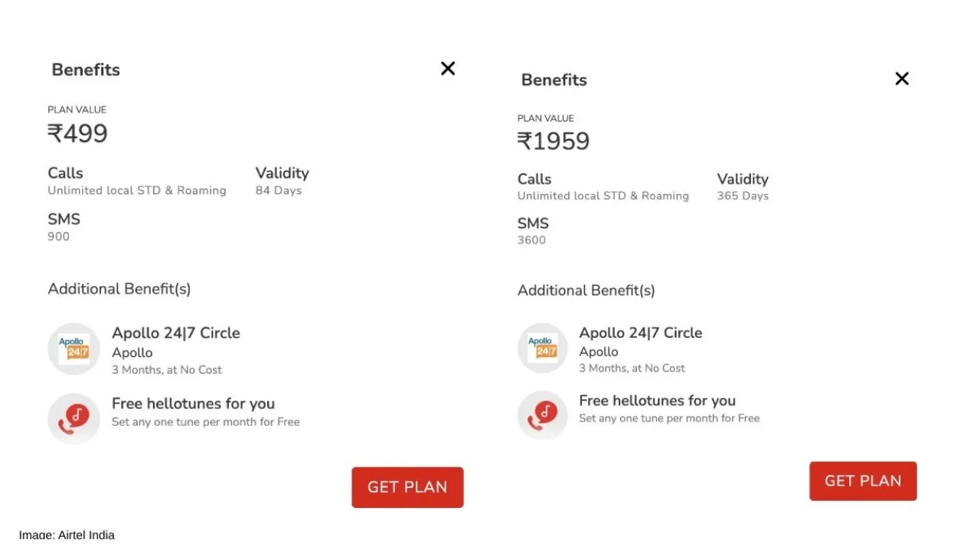This screenshot has height=550, width=980.
Task: Click the Apollo 24|7 icon in ₹1959 plan
Action: 542,348
